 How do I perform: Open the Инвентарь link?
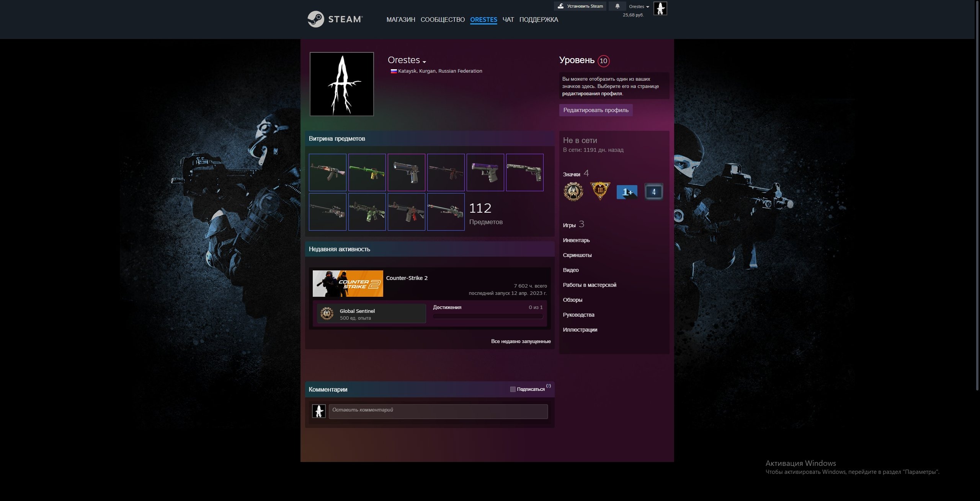576,240
